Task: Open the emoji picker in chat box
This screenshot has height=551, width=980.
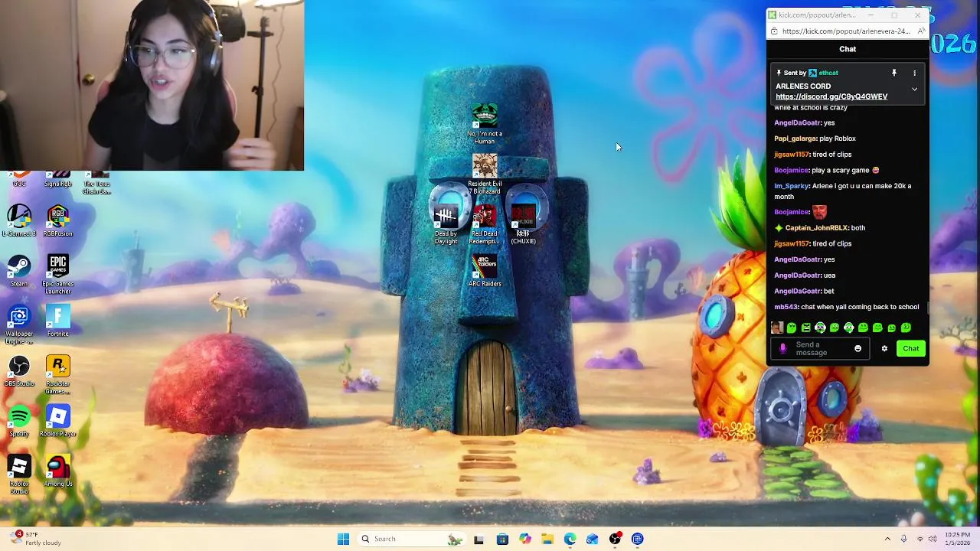Action: [x=857, y=349]
